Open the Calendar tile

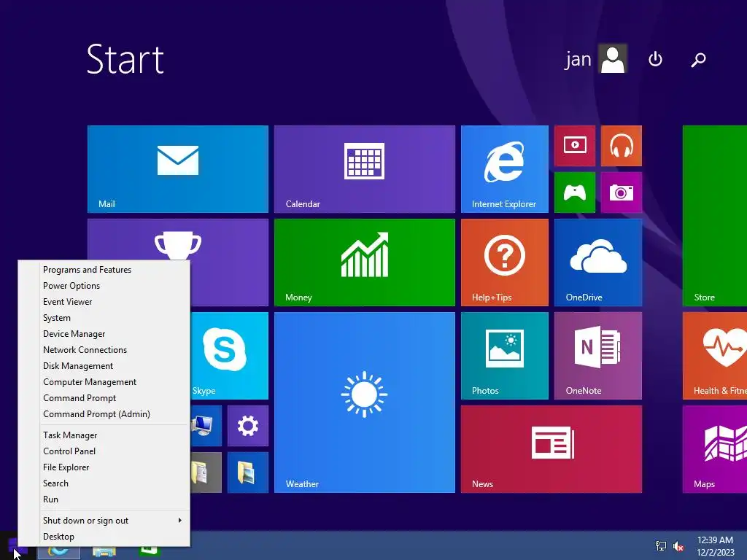point(365,169)
